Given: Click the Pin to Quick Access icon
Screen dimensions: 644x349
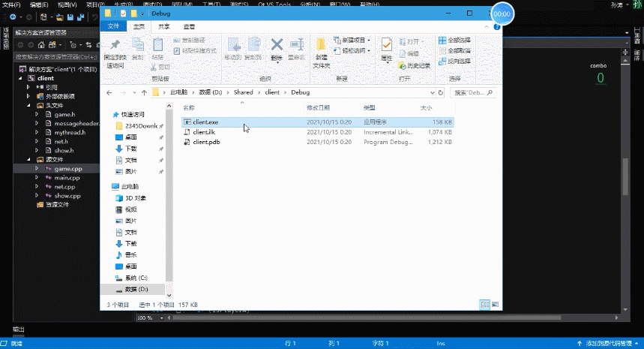Looking at the screenshot, I should [115, 44].
